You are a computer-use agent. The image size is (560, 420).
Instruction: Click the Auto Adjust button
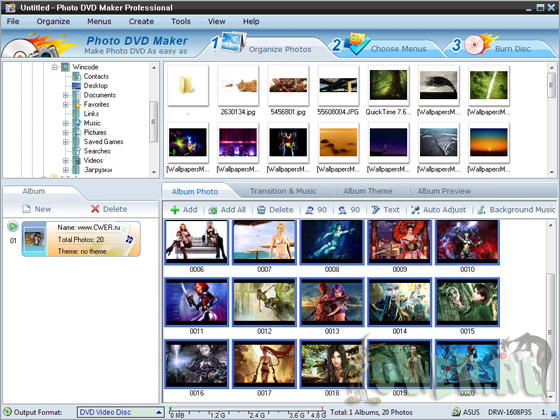(438, 210)
